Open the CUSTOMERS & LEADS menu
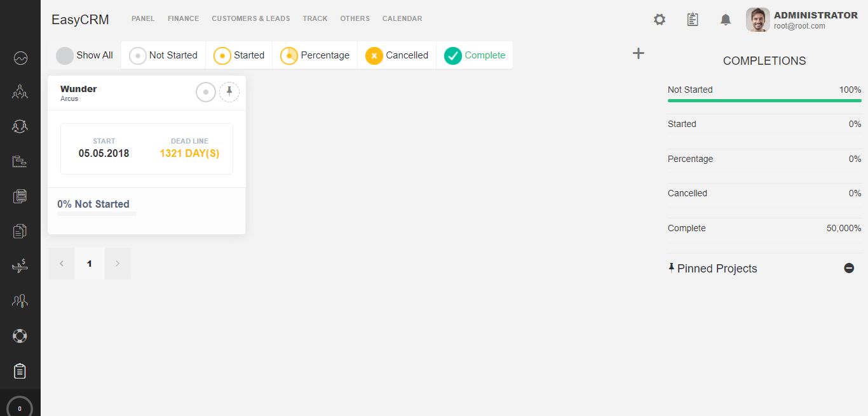The height and width of the screenshot is (416, 868). (x=251, y=18)
